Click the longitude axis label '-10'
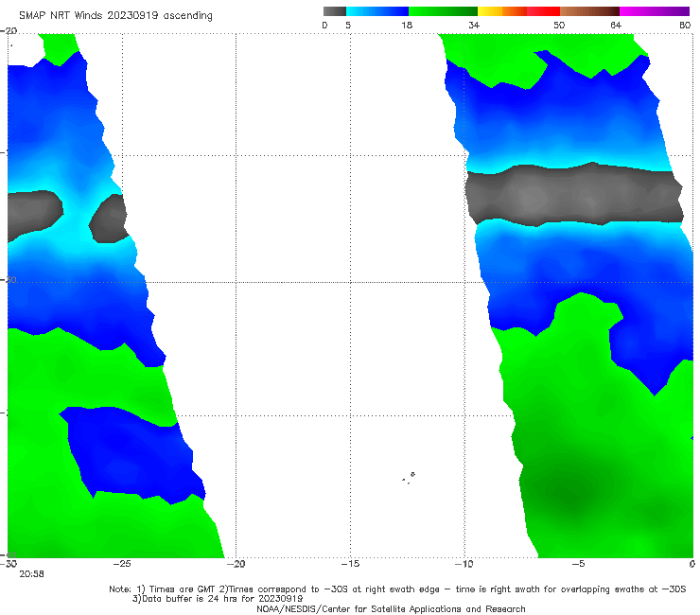 click(x=464, y=564)
